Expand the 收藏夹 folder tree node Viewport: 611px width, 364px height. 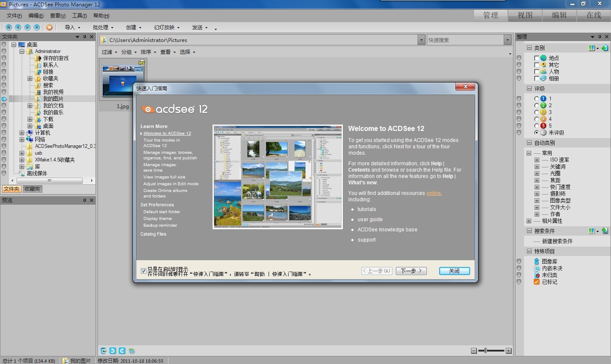30,78
